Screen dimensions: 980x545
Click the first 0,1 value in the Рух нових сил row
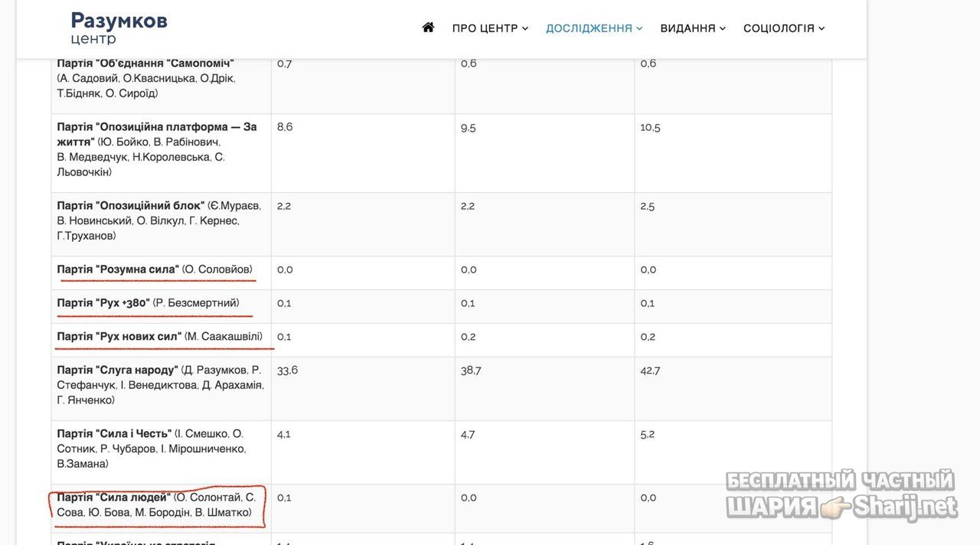tap(283, 337)
